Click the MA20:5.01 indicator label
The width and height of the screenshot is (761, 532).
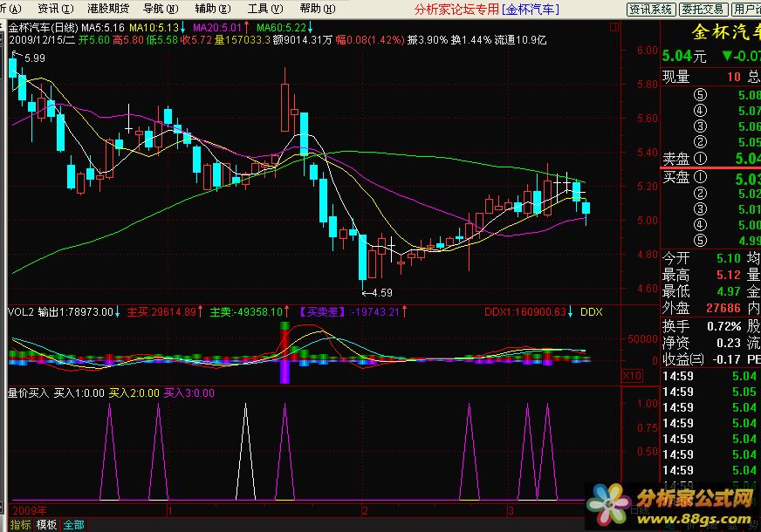click(217, 28)
